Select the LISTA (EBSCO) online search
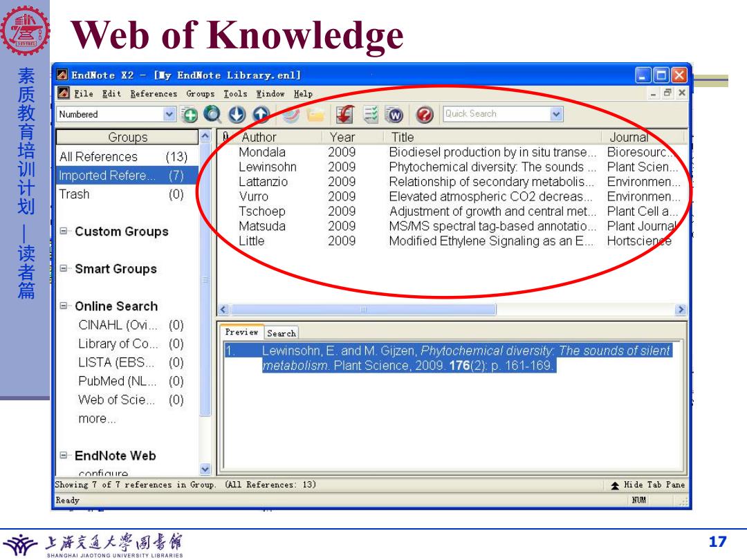 click(131, 362)
